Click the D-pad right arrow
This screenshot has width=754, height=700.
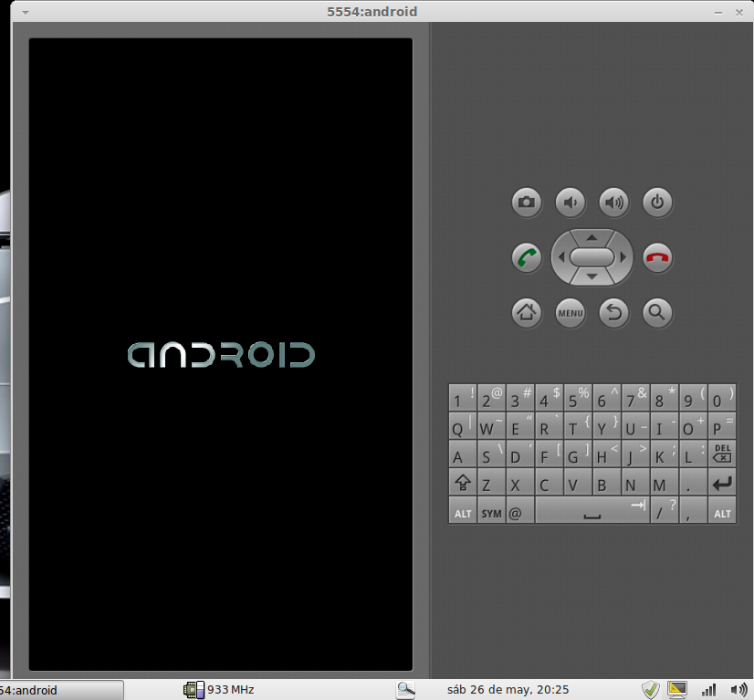click(x=623, y=257)
